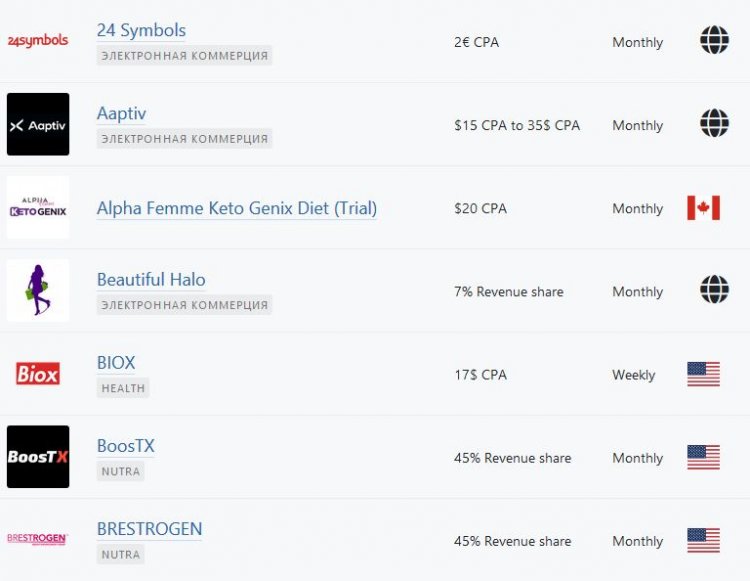Click the globe icon for Beautiful Halo
This screenshot has height=581, width=750.
pyautogui.click(x=714, y=290)
